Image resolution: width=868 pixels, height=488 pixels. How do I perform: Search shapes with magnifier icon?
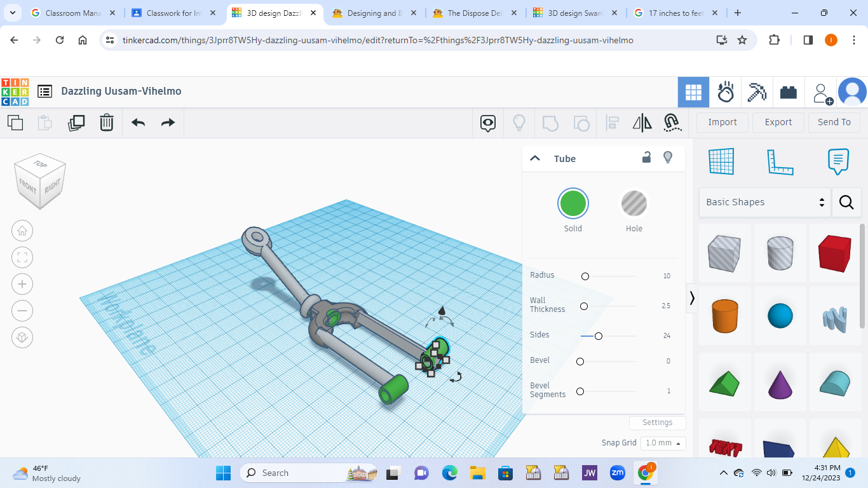tap(846, 202)
